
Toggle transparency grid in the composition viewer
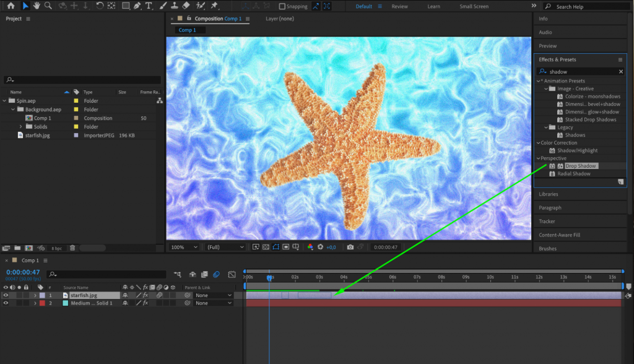[266, 246]
